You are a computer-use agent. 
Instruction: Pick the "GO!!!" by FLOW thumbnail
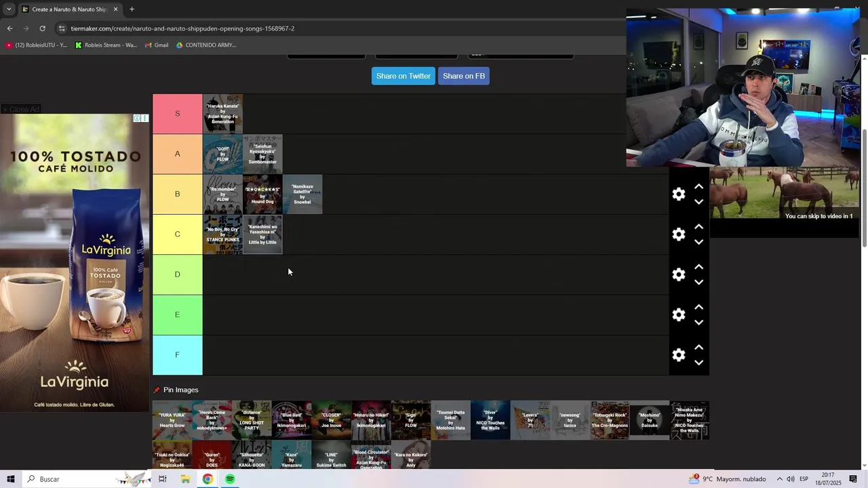point(222,154)
